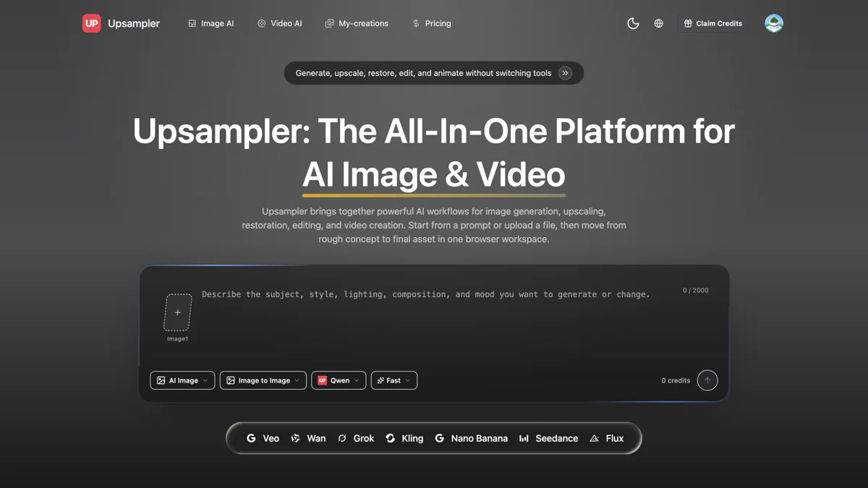This screenshot has height=488, width=868.
Task: Open the announcement about generating without switching tools
Action: tap(434, 73)
